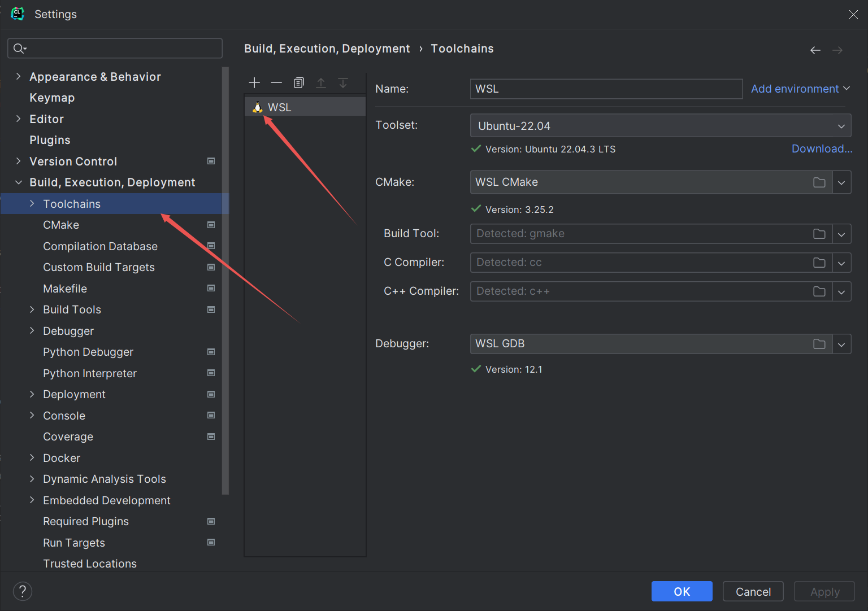Expand Embedded Development node
The width and height of the screenshot is (868, 611).
pos(32,500)
